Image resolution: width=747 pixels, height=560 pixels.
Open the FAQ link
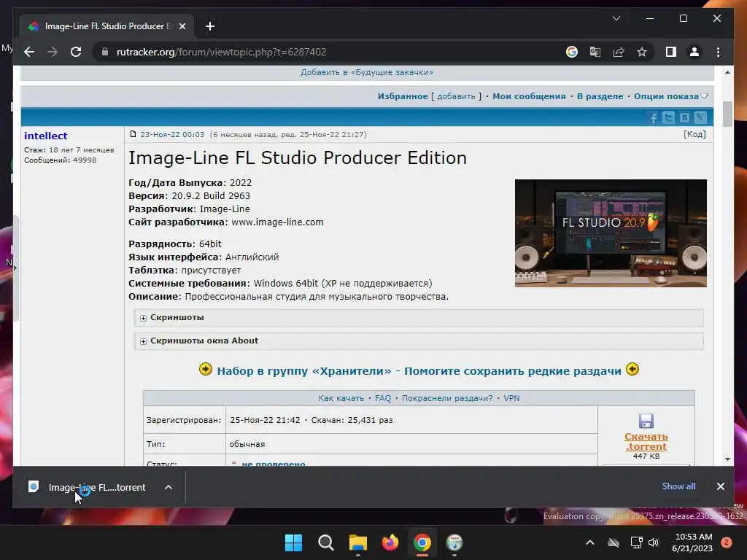click(x=382, y=398)
